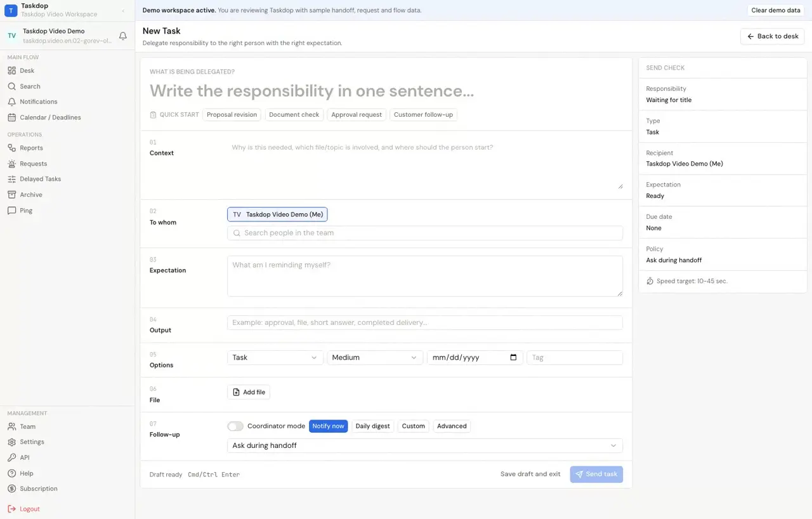Choose Proposal revision quick start
Viewport: 812px width, 519px height.
(x=232, y=115)
